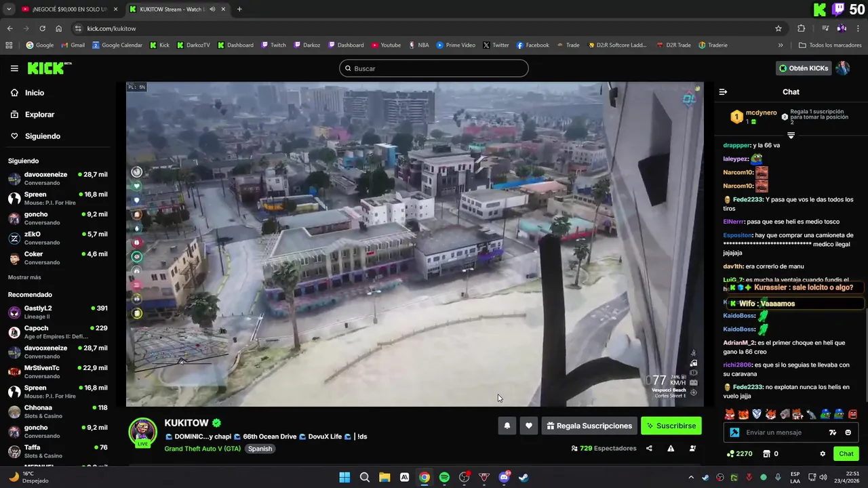Open the channel points balance 2270

739,453
